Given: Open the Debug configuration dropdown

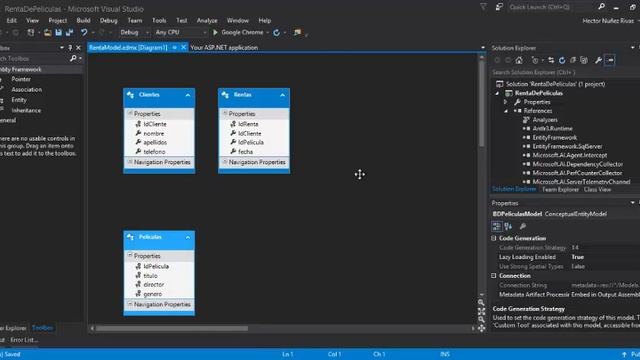Looking at the screenshot, I should (x=147, y=32).
